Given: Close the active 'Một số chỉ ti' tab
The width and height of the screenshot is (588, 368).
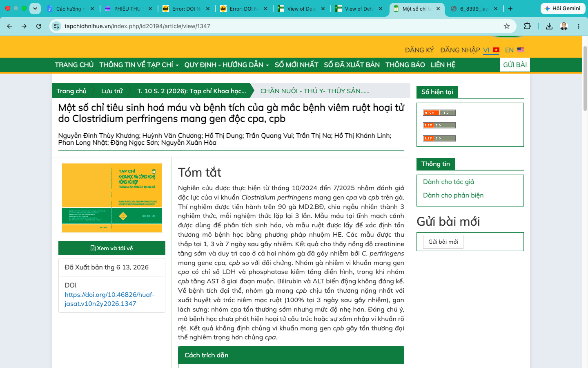Looking at the screenshot, I should click(438, 9).
